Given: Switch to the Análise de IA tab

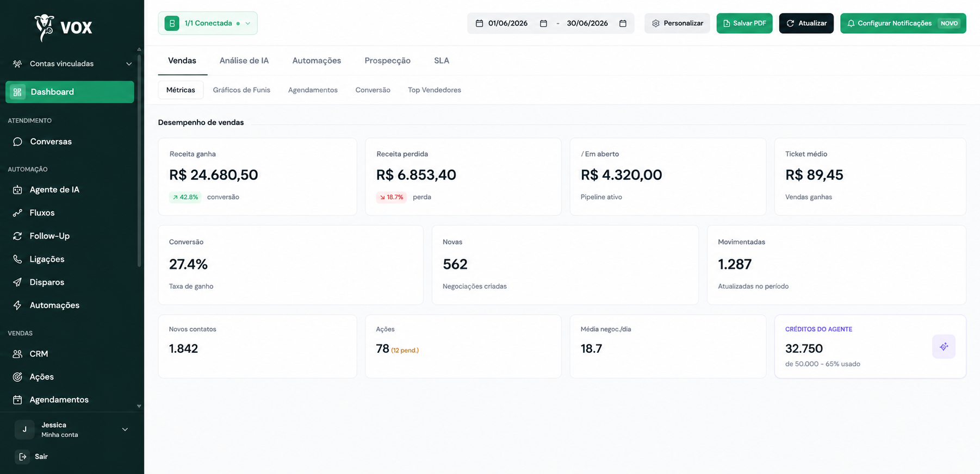Looking at the screenshot, I should [x=244, y=61].
